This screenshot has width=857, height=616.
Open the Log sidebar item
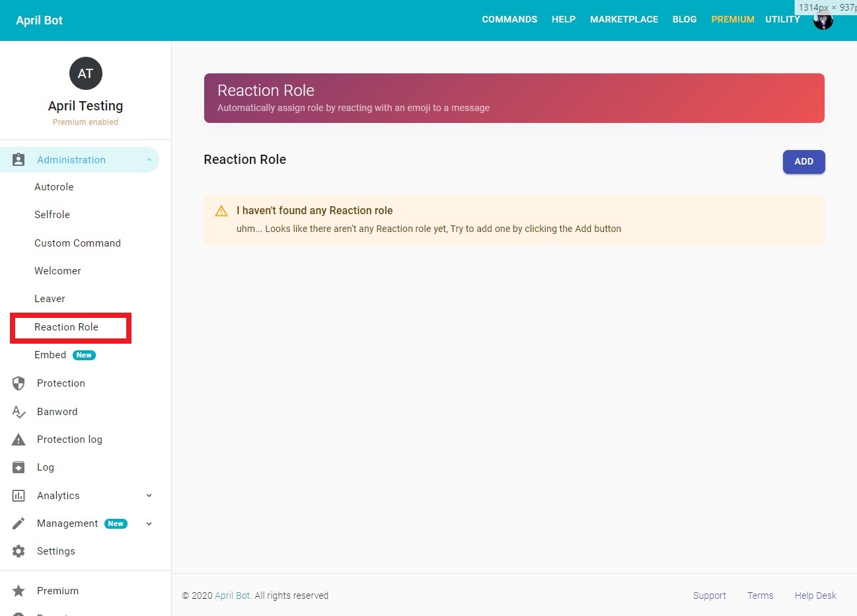46,467
